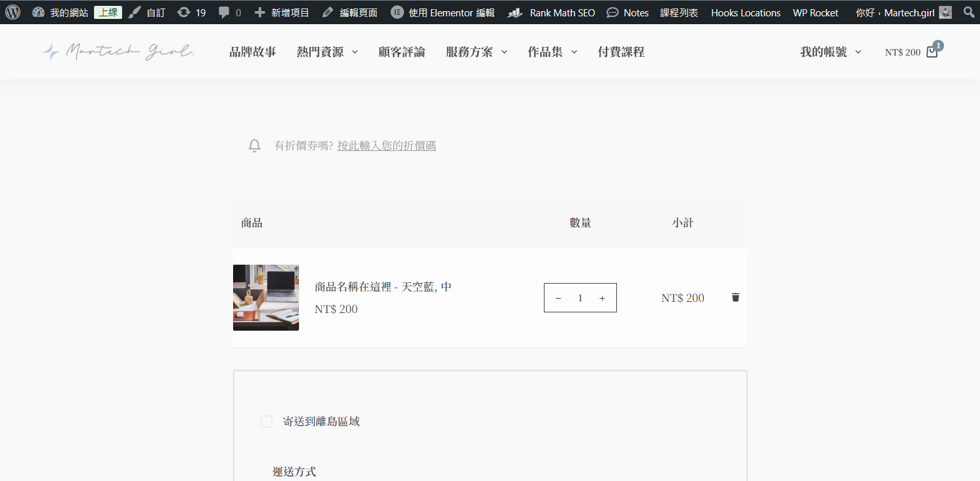The width and height of the screenshot is (980, 481).
Task: Click the product thumbnail image
Action: coord(266,297)
